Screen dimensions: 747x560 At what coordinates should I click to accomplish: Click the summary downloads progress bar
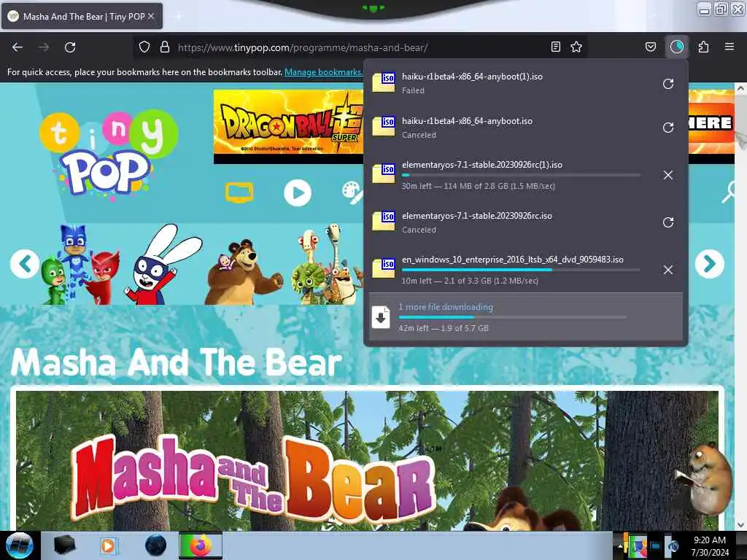[x=512, y=317]
